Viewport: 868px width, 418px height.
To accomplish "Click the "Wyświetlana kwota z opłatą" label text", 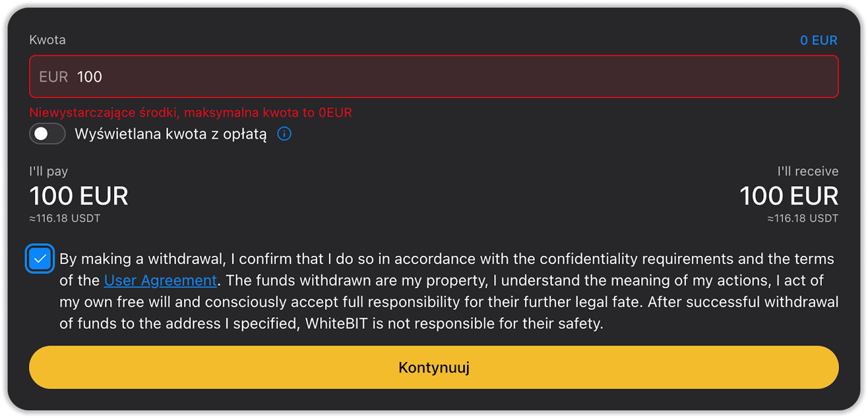I will point(170,134).
